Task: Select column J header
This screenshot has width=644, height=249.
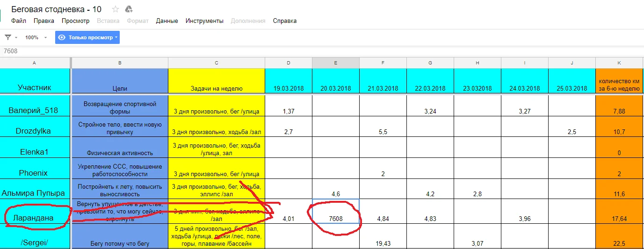Action: pyautogui.click(x=572, y=63)
